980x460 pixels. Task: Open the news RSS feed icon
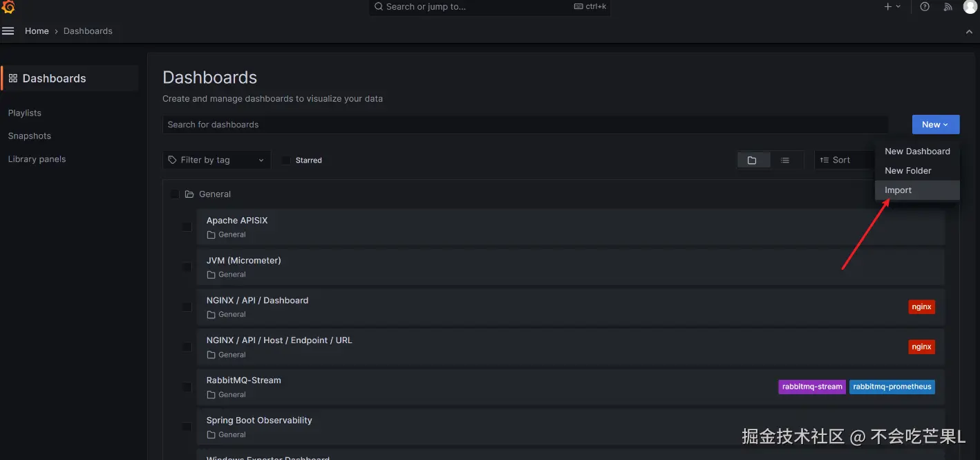pyautogui.click(x=948, y=7)
